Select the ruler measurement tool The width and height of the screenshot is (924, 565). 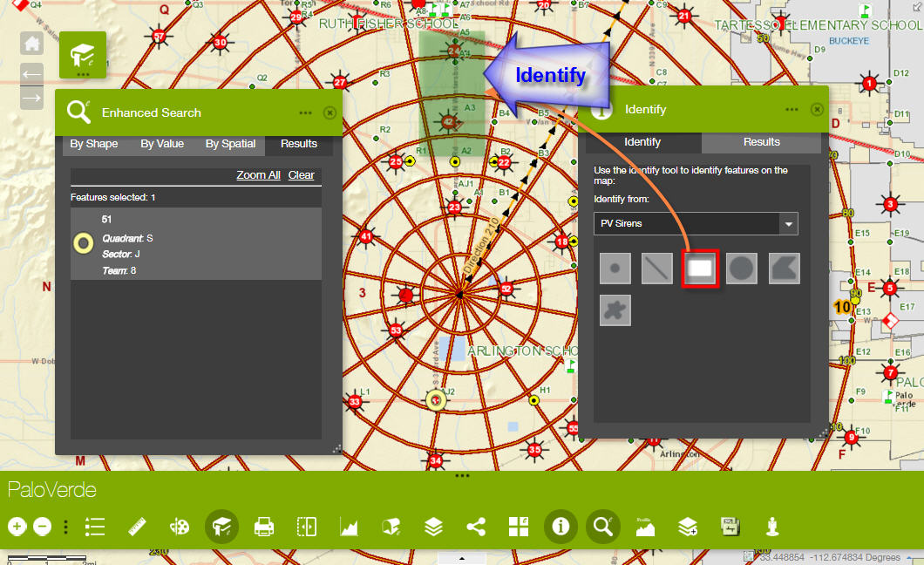(137, 526)
